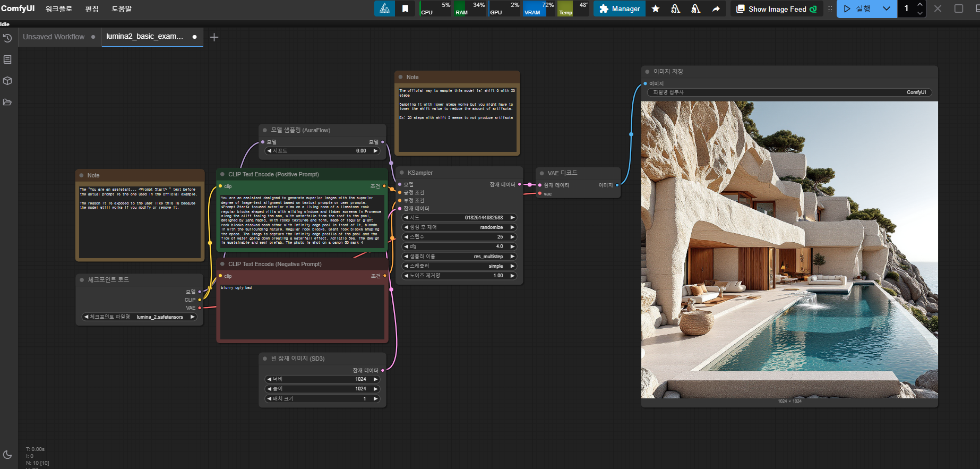Click the generated villa pool image preview
The height and width of the screenshot is (469, 980).
point(789,250)
